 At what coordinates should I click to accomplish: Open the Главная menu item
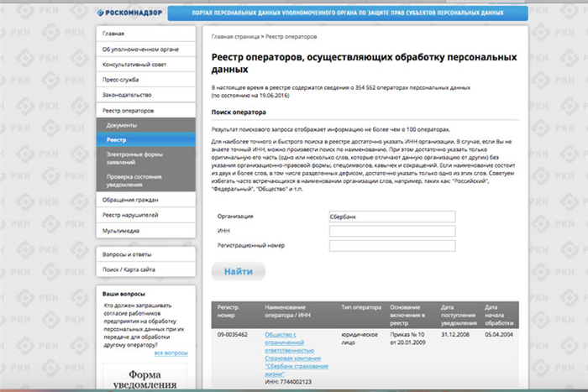pos(146,34)
